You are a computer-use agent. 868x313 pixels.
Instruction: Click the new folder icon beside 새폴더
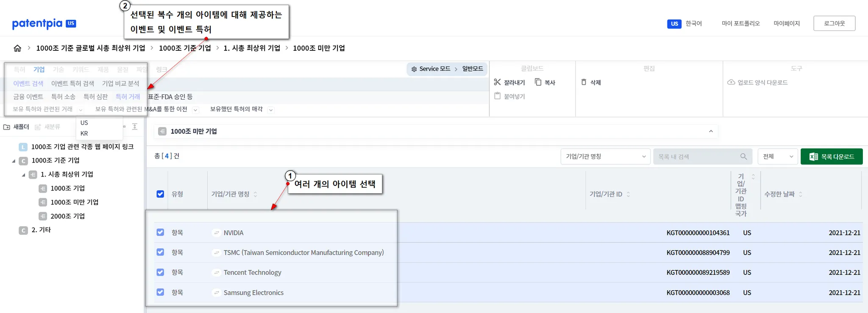(7, 127)
